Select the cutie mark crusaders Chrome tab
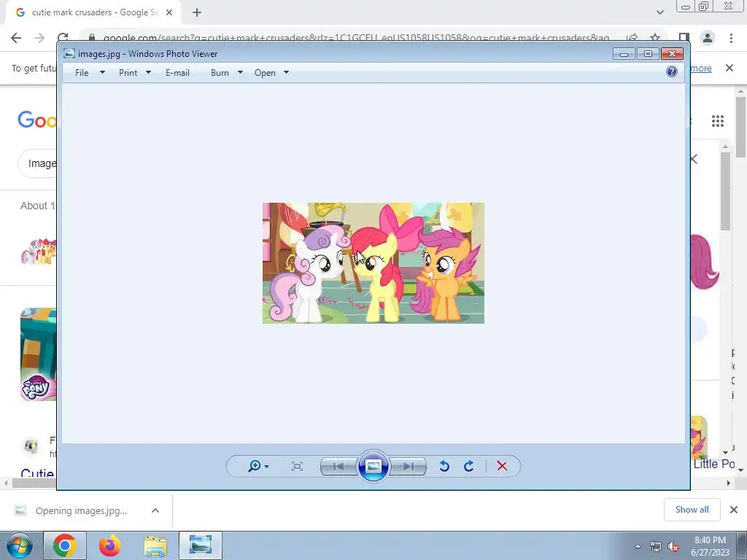This screenshot has height=560, width=747. [x=94, y=12]
